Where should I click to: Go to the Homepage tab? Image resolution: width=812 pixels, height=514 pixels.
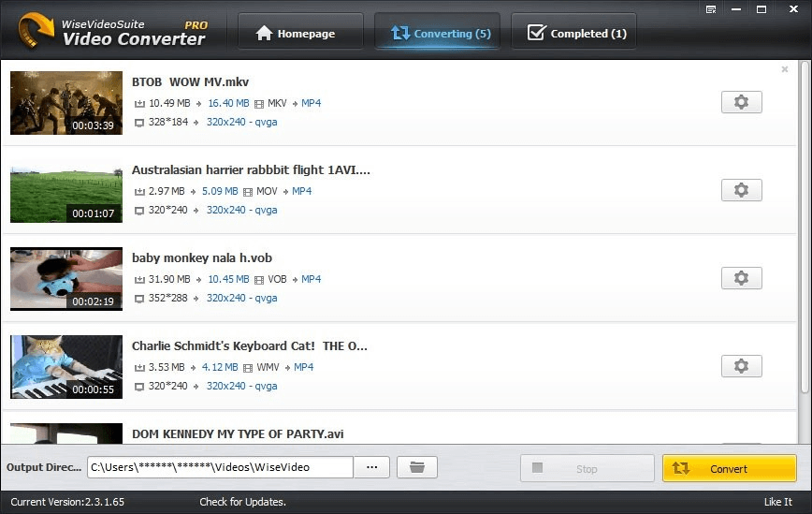click(x=300, y=32)
